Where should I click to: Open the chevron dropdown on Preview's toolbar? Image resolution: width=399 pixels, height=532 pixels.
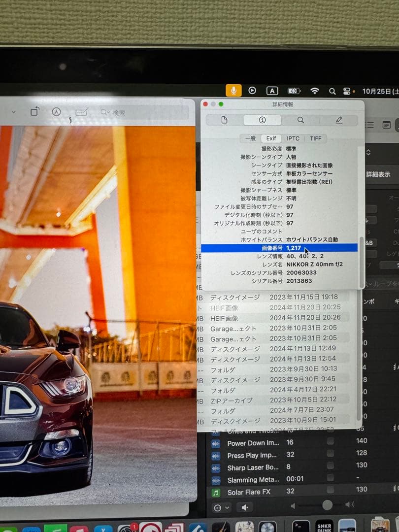tap(13, 111)
